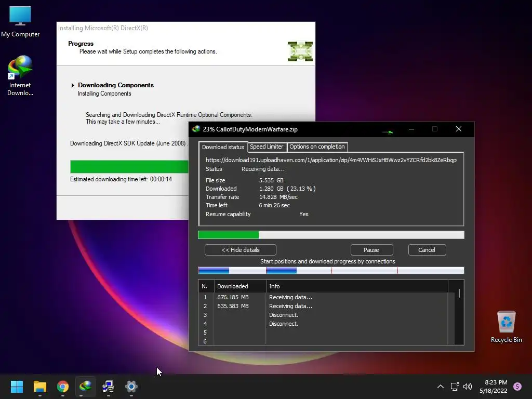Switch to the Download status tab

point(223,147)
